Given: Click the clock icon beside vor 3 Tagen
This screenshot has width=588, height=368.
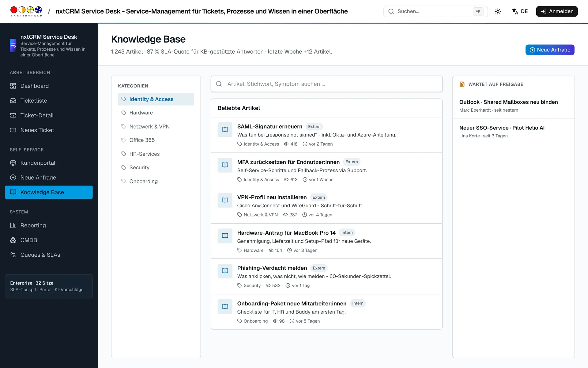Looking at the screenshot, I should 290,251.
